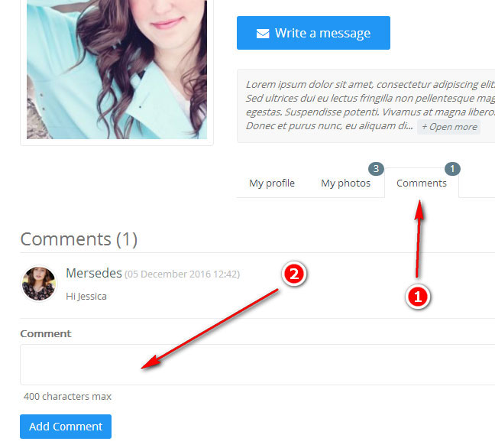Click the 400 characters max hint
The height and width of the screenshot is (448, 495).
[67, 397]
